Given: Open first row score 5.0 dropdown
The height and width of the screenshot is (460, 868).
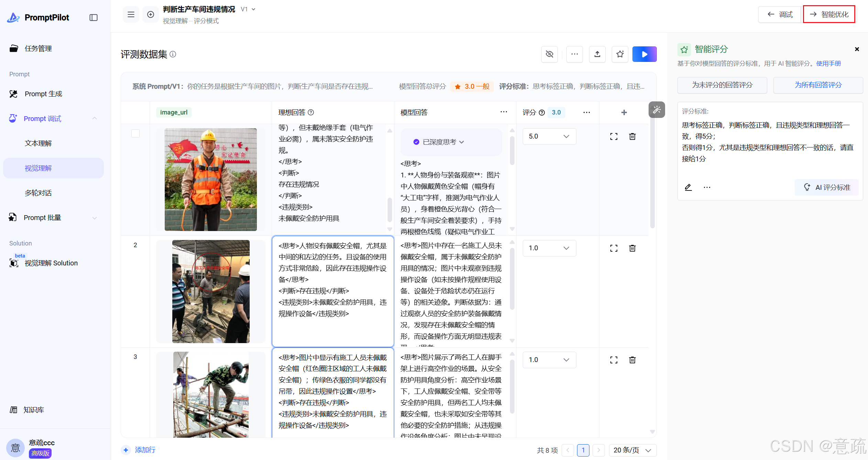Looking at the screenshot, I should tap(549, 136).
